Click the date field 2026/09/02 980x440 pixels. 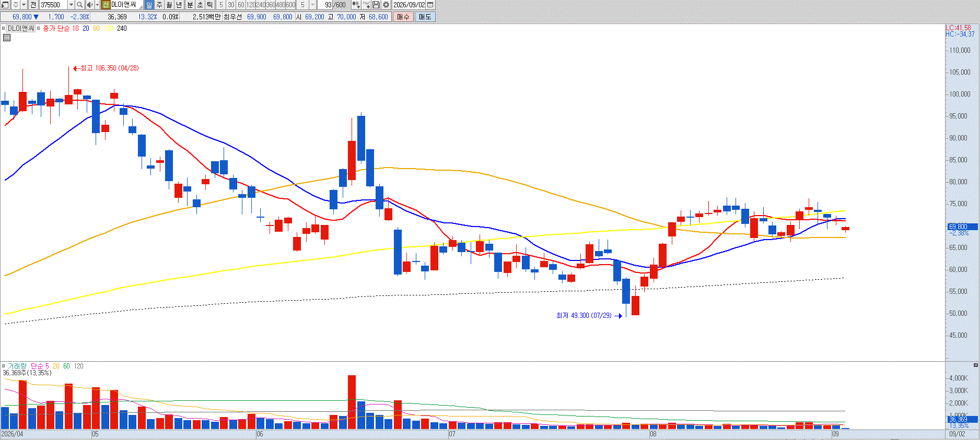(x=409, y=5)
